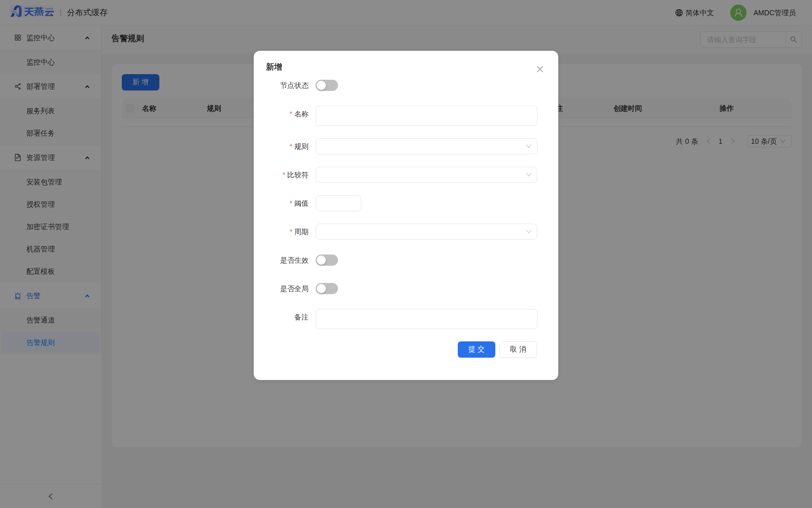Click the 天燕云 logo

[x=32, y=12]
